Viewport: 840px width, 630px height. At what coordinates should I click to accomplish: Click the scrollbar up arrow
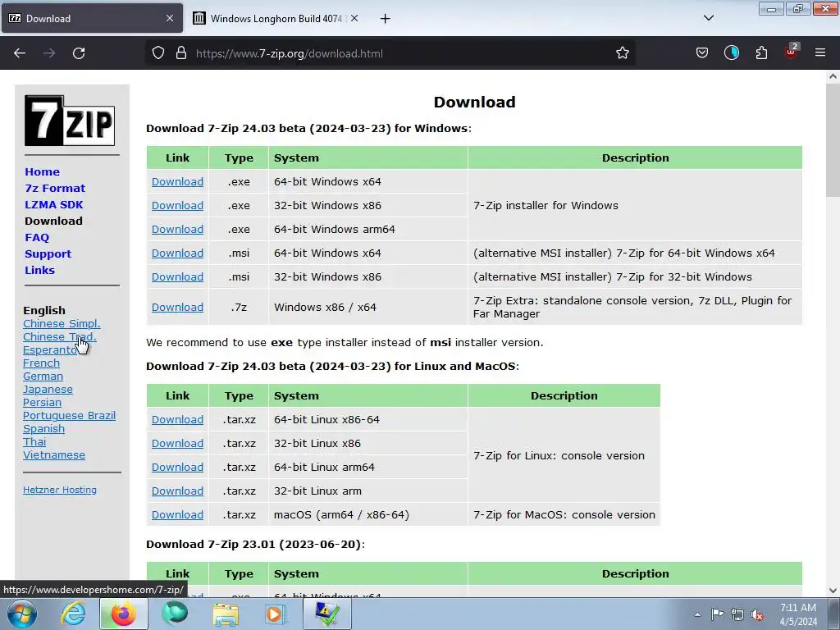833,76
